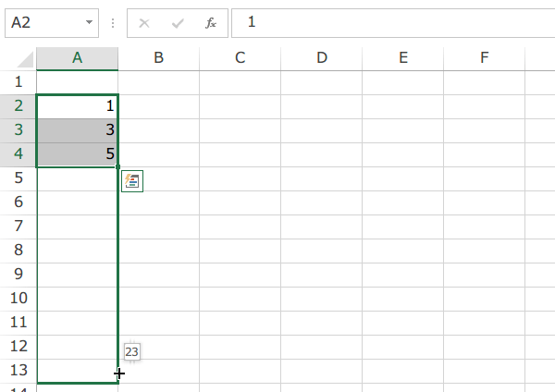Click the fill preview tooltip showing 23
555x392 pixels.
point(132,352)
